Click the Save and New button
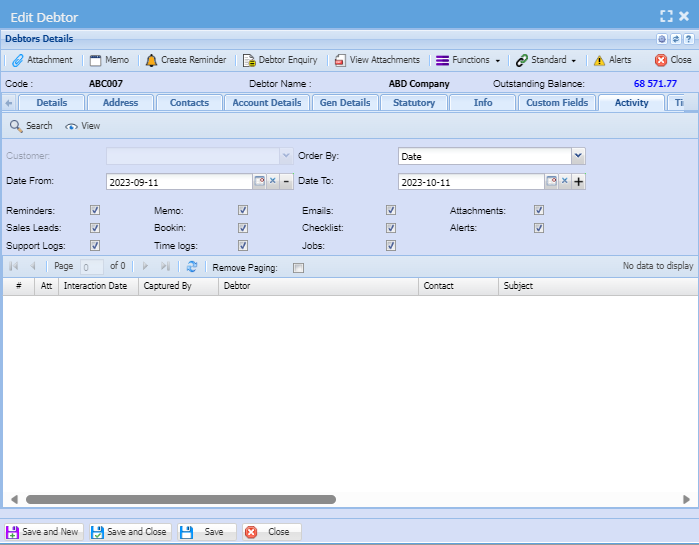This screenshot has width=699, height=545. 42,532
